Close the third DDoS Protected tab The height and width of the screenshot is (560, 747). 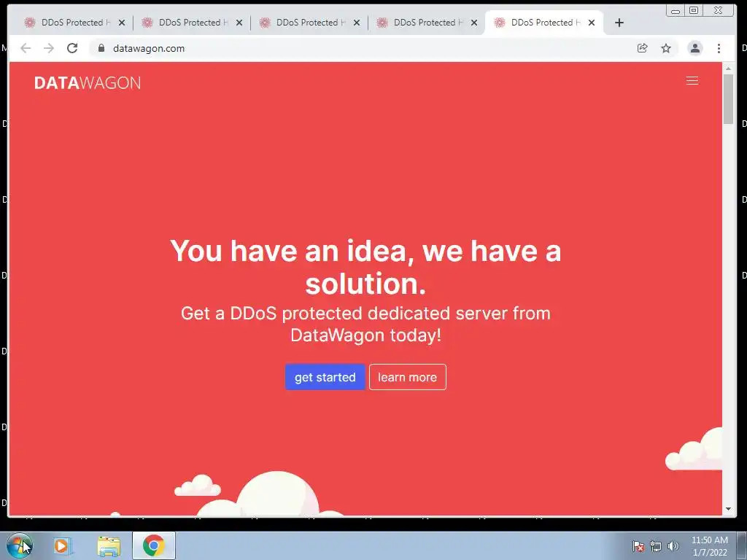tap(356, 23)
